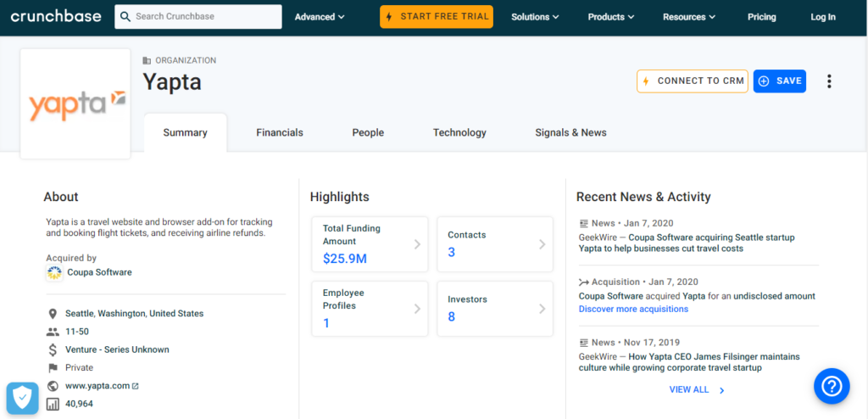
Task: Click Discover more acquisitions link
Action: (x=633, y=310)
